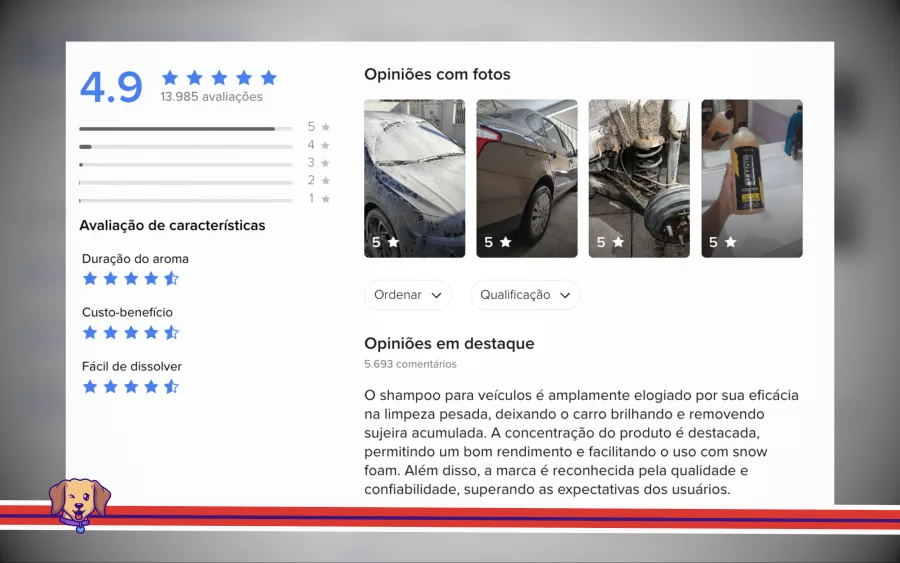The height and width of the screenshot is (563, 900).
Task: Click the star icons under Fácil de dissolver
Action: [x=130, y=387]
